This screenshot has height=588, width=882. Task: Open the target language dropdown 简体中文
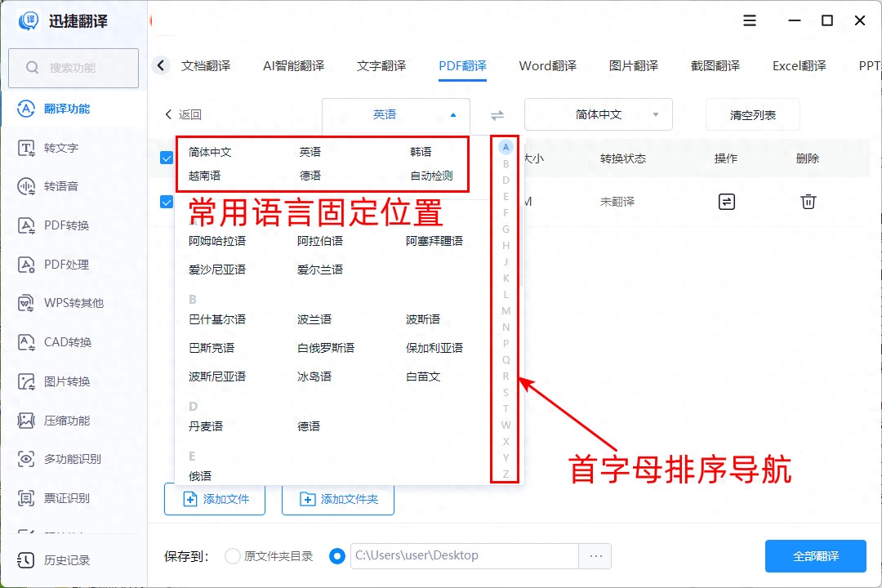tap(599, 115)
